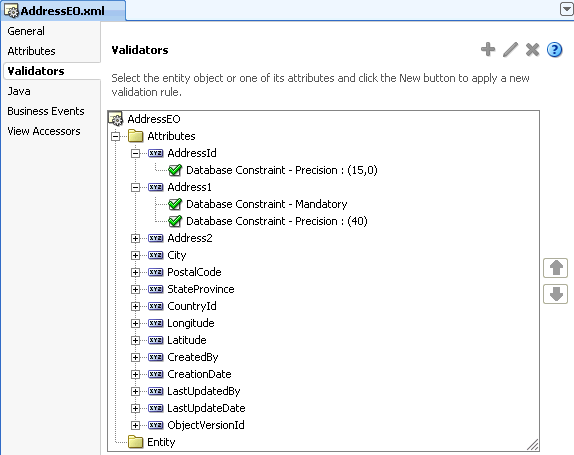Expand the LastUpdateDate node

coord(135,408)
